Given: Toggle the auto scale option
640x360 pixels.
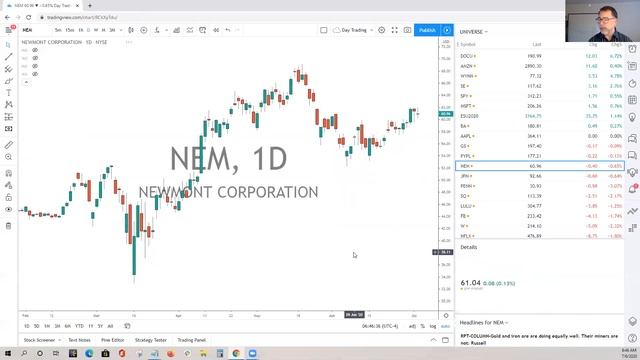Looking at the screenshot, I should [445, 326].
